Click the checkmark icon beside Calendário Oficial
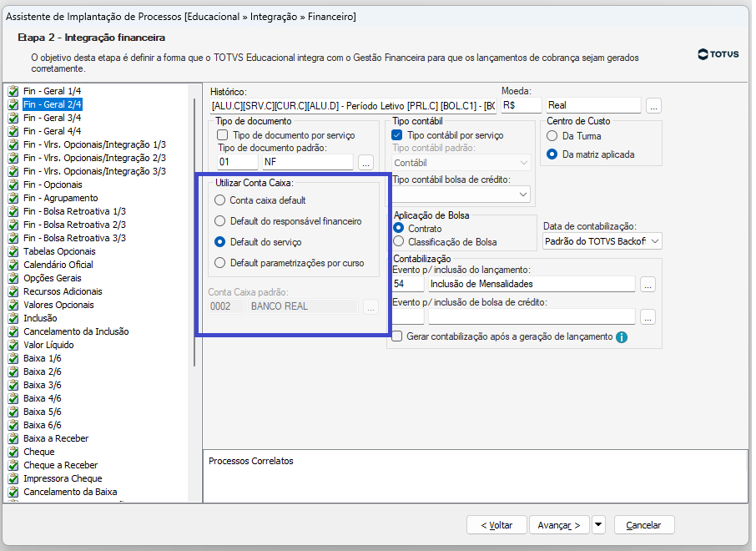Image resolution: width=756 pixels, height=551 pixels. [13, 265]
